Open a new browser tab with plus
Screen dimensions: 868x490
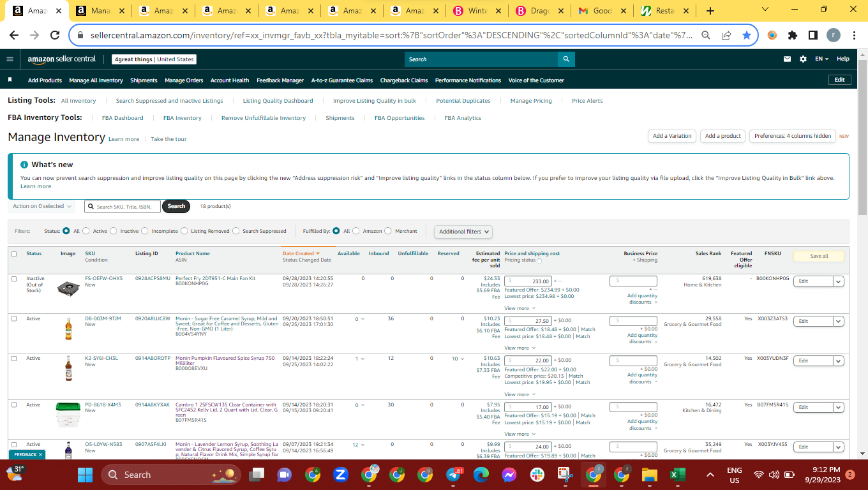[x=710, y=11]
